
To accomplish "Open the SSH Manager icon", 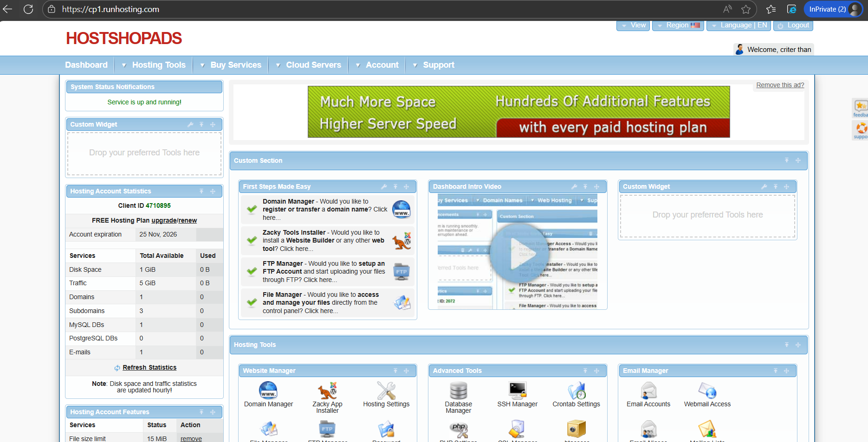I will 517,391.
